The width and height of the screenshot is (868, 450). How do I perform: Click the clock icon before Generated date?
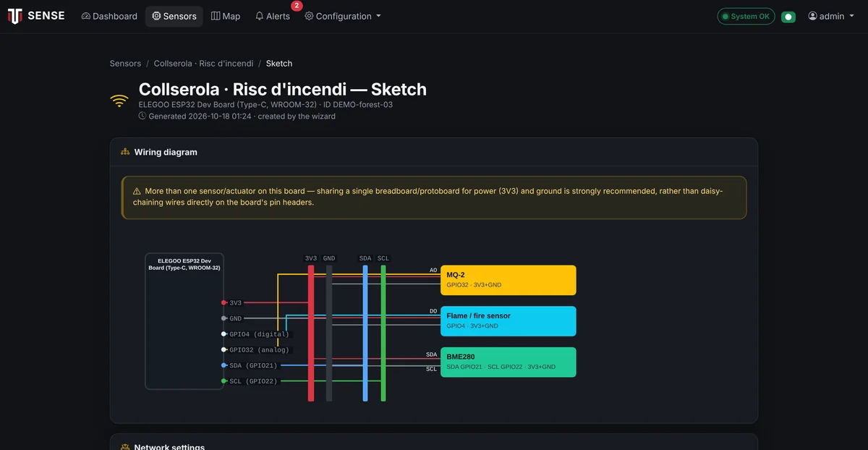coord(142,116)
